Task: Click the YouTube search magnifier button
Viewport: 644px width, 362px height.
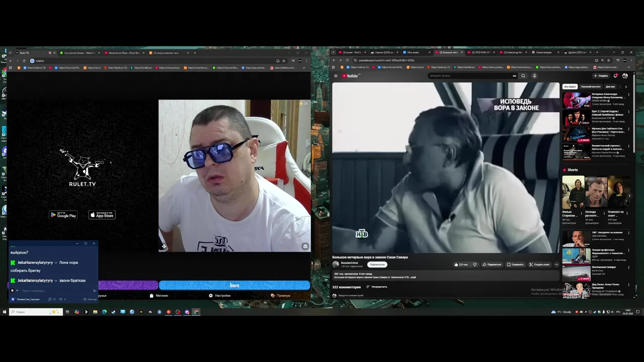Action: (x=523, y=76)
